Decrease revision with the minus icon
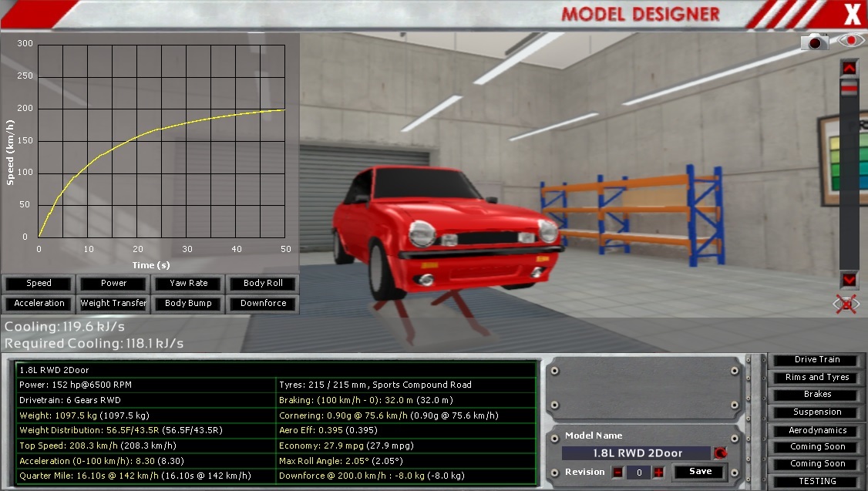The image size is (868, 491). click(618, 472)
